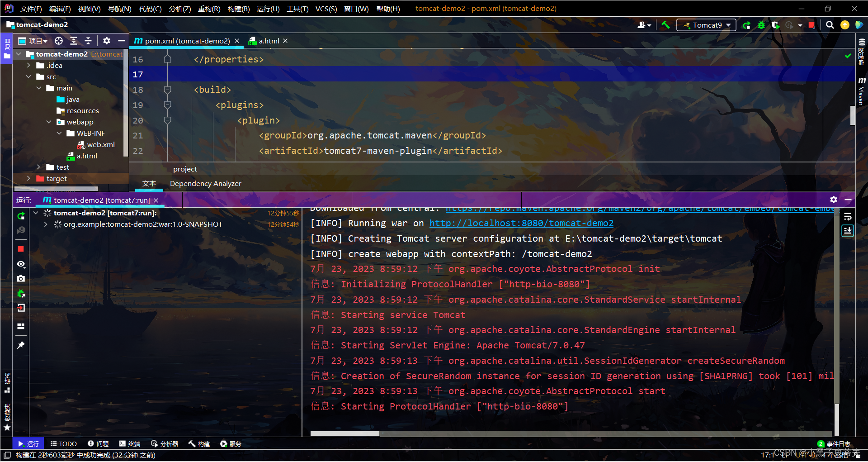Image resolution: width=868 pixels, height=462 pixels.
Task: Click Scroll to end icon in console
Action: tap(848, 231)
